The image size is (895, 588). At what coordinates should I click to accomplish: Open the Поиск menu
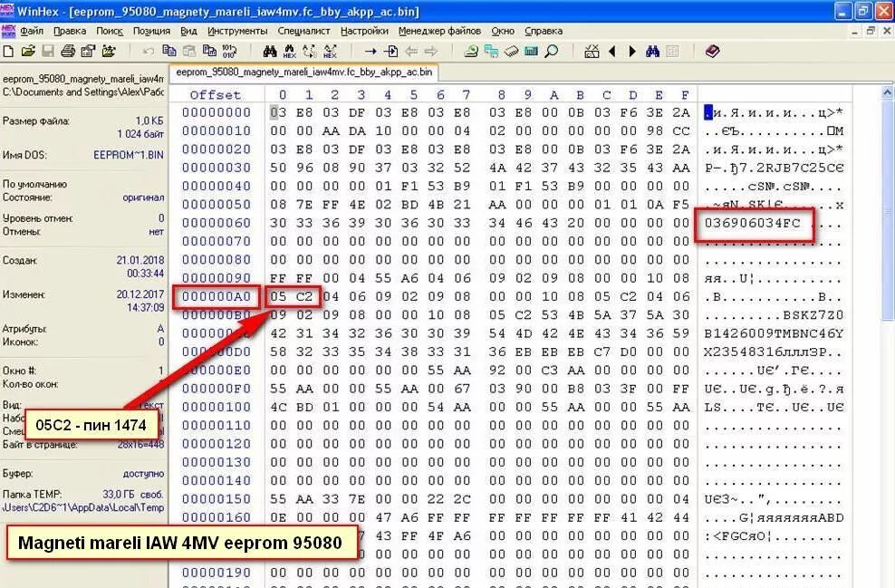110,31
